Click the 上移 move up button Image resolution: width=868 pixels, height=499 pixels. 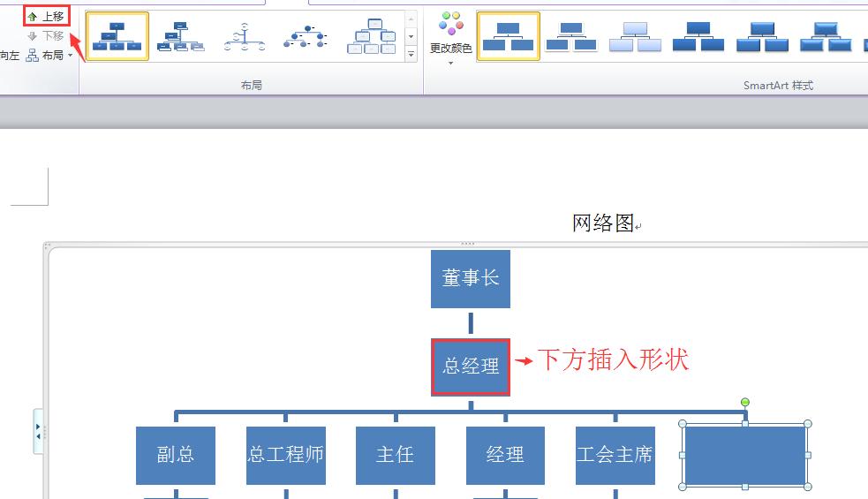point(47,17)
